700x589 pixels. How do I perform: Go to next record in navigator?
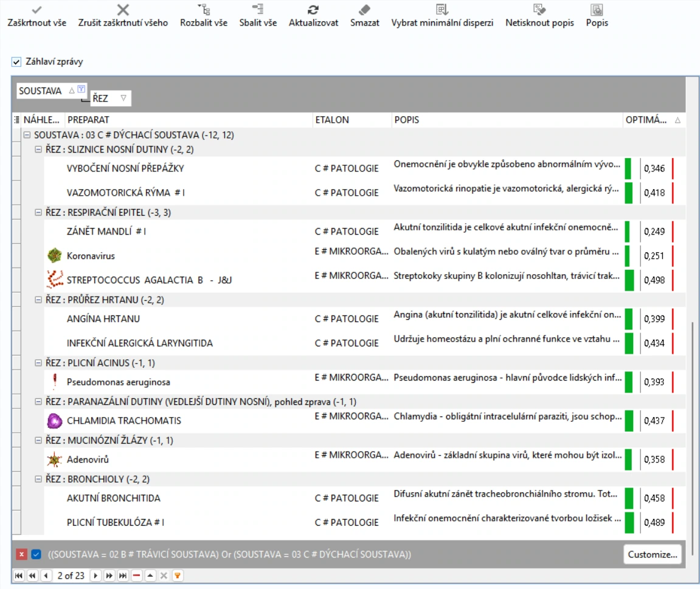(x=95, y=576)
